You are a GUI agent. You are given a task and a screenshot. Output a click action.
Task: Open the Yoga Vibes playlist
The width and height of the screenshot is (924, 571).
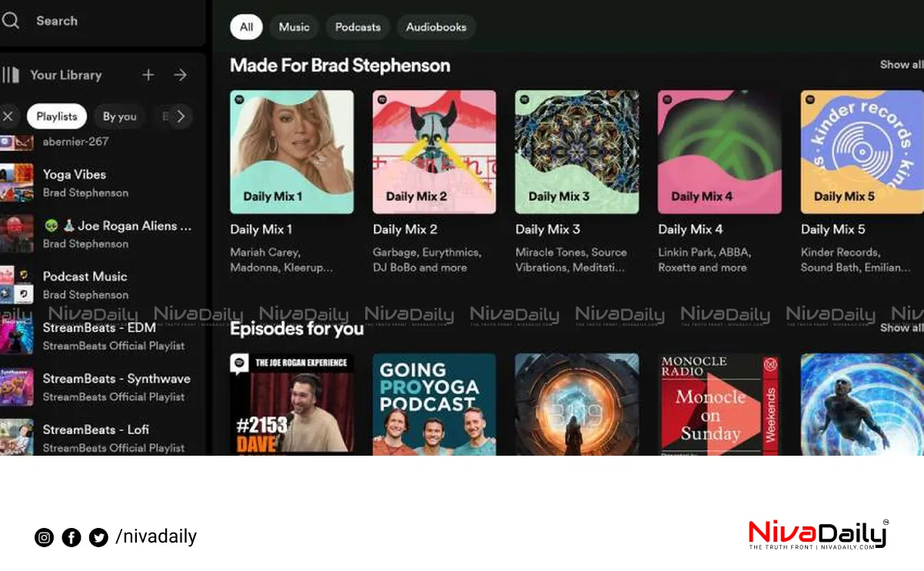coord(100,183)
